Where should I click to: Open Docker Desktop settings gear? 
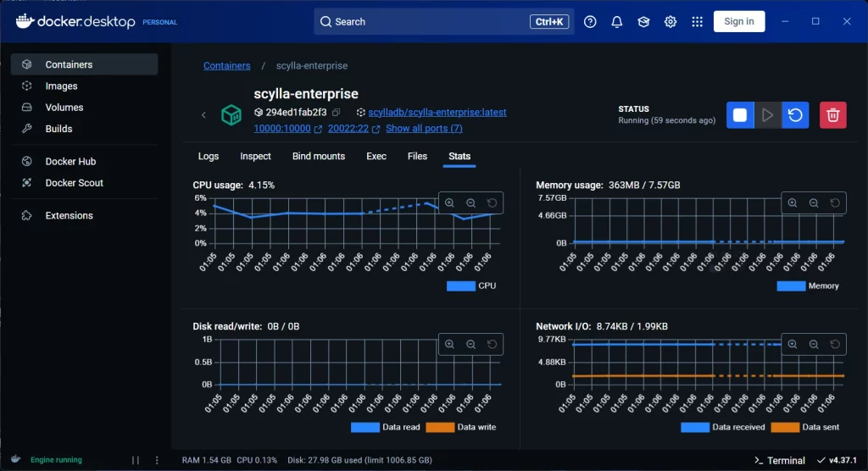(670, 21)
